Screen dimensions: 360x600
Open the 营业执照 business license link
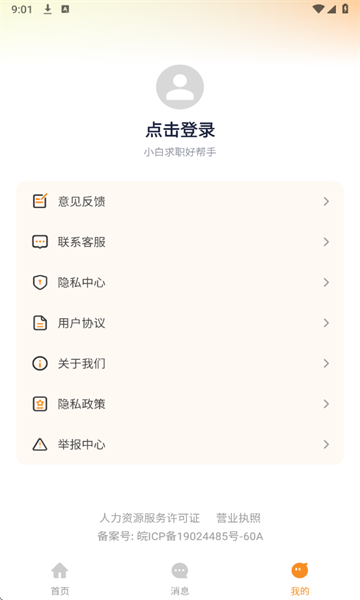tap(238, 518)
